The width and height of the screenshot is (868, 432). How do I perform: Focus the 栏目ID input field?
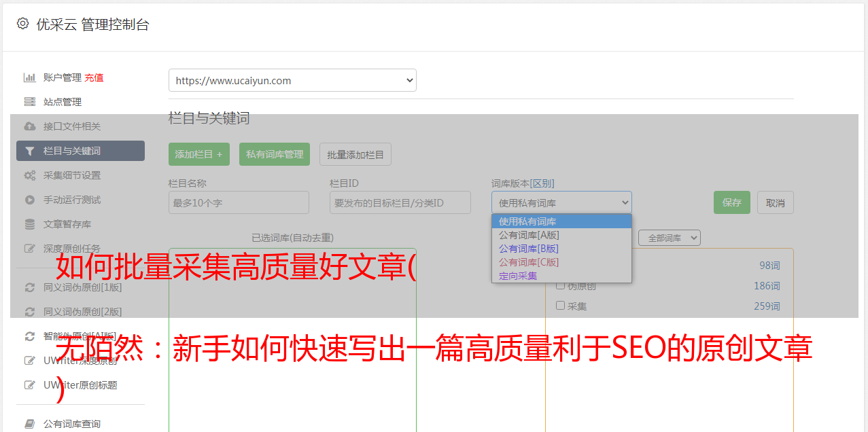point(400,202)
